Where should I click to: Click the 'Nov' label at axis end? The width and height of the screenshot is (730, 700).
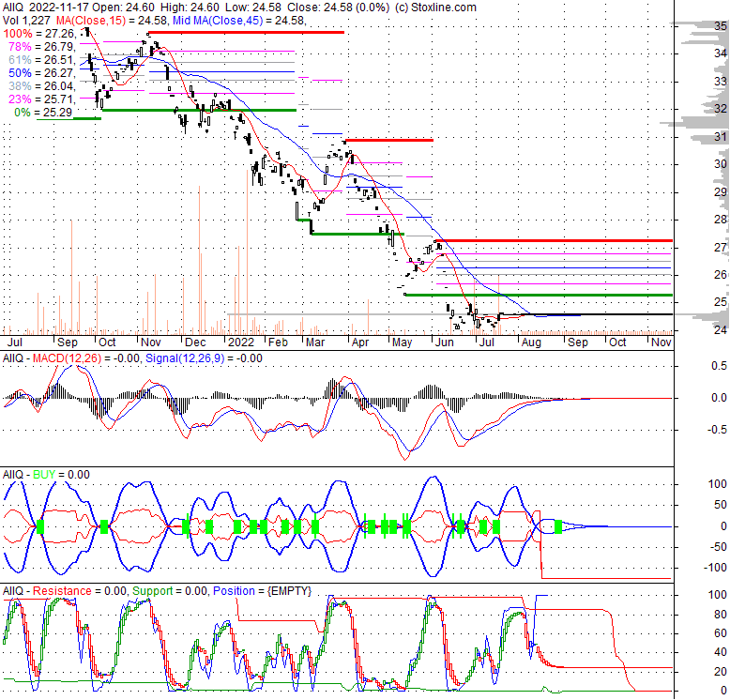662,342
